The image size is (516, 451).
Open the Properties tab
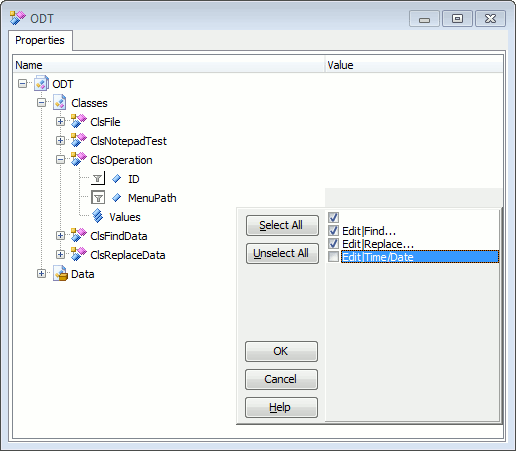[40, 40]
